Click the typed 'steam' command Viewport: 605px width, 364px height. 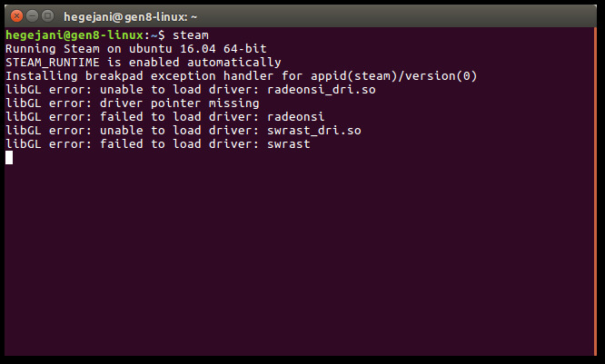point(191,35)
